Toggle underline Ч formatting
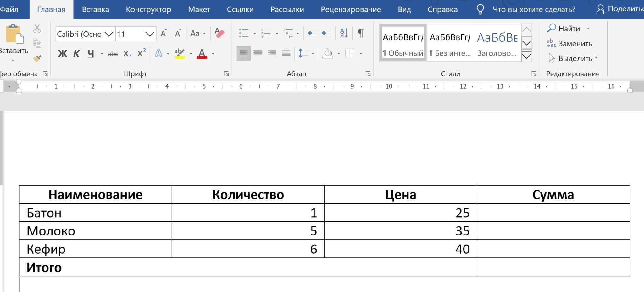 click(91, 54)
